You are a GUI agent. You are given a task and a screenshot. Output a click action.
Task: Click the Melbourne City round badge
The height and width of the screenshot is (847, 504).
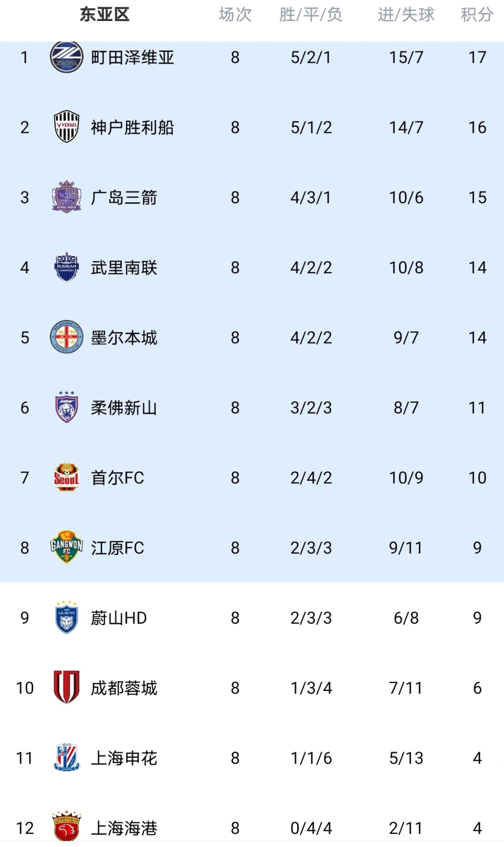(x=67, y=337)
